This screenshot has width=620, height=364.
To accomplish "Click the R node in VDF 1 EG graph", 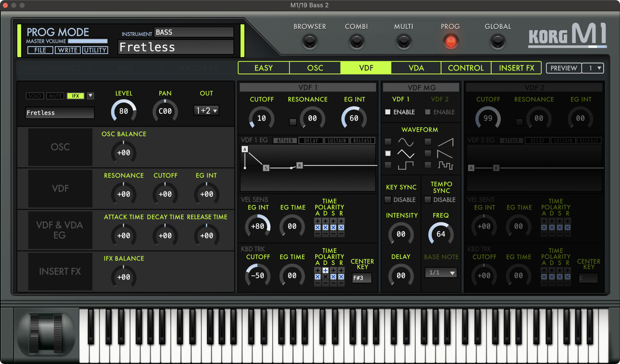I will tap(299, 165).
